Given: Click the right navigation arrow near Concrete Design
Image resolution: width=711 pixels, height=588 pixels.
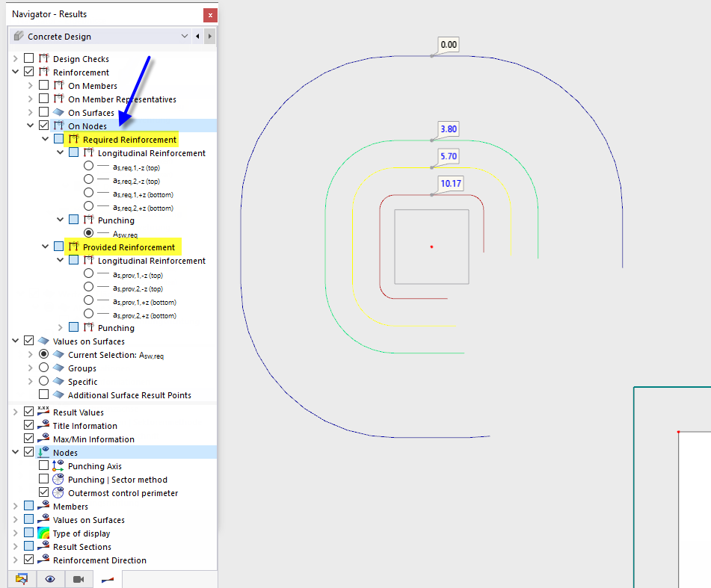Looking at the screenshot, I should pos(210,35).
